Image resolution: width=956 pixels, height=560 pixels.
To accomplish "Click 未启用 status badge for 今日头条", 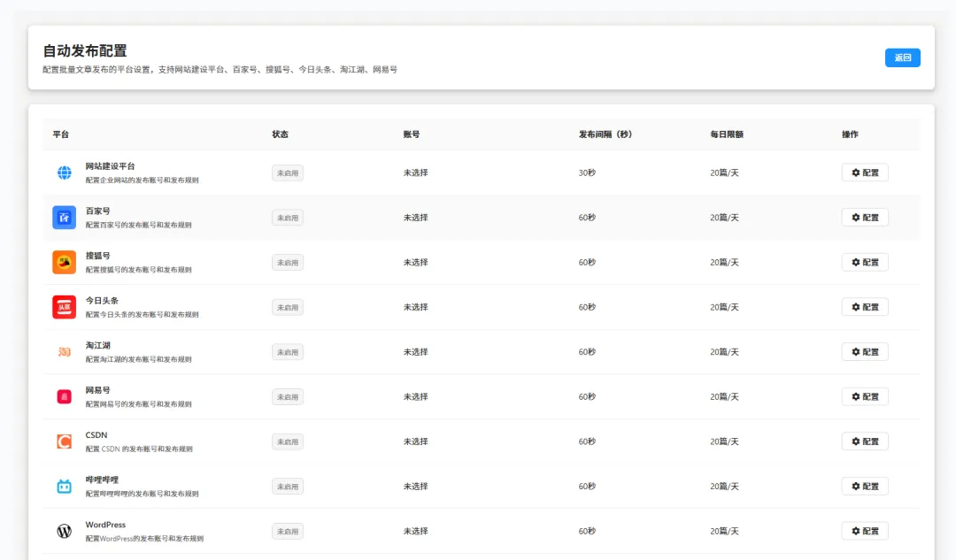I will pos(287,307).
